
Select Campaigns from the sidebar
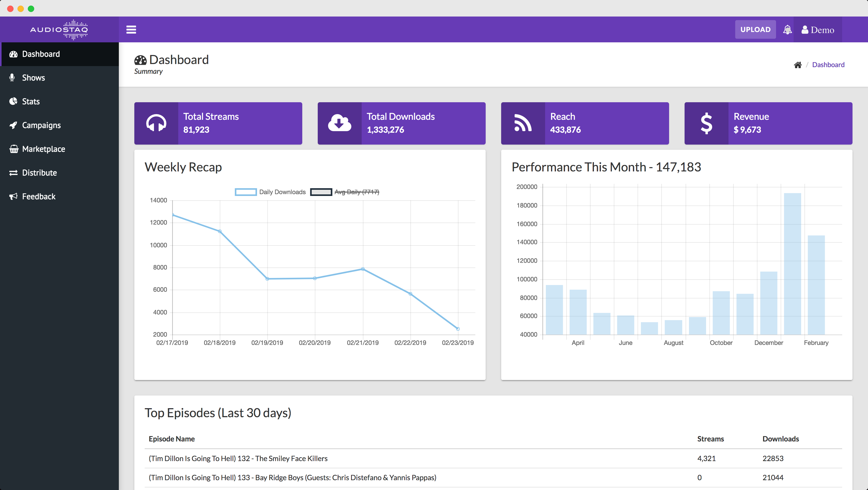pyautogui.click(x=41, y=125)
